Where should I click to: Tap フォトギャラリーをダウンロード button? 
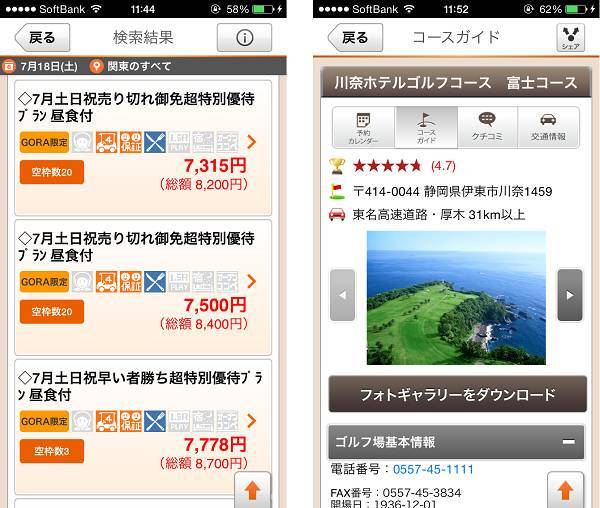[457, 394]
